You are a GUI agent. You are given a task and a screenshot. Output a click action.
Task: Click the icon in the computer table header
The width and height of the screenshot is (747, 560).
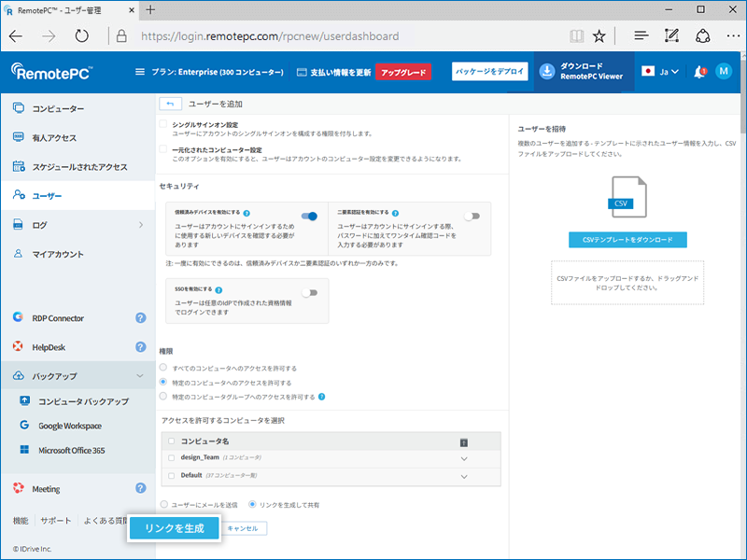coord(463,442)
